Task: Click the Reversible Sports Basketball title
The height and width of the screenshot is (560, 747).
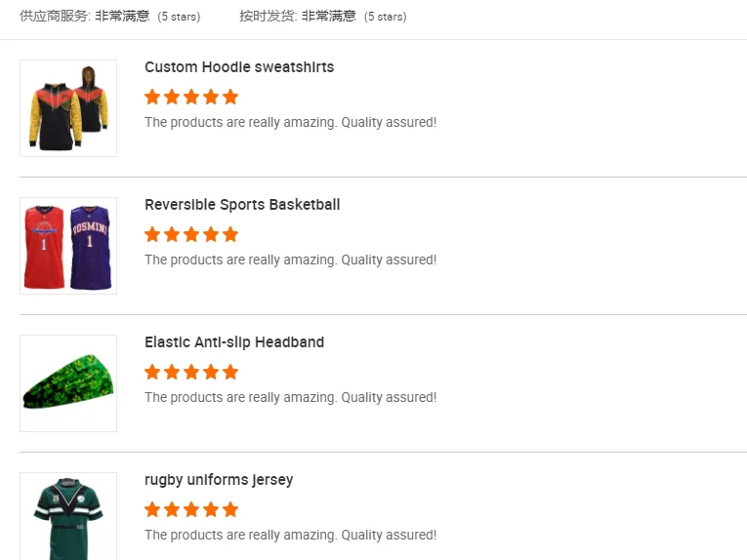Action: (242, 205)
